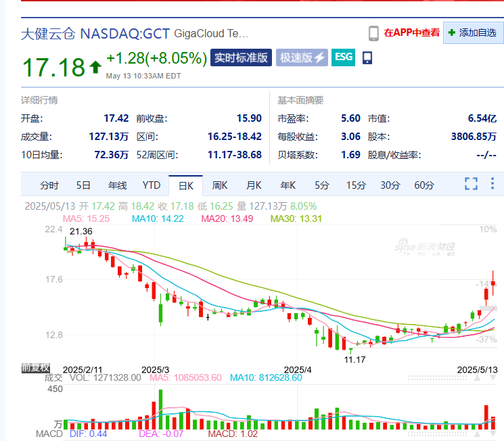Image resolution: width=504 pixels, height=441 pixels.
Task: Click the DEA: -0.07 MACD label
Action: point(161,434)
